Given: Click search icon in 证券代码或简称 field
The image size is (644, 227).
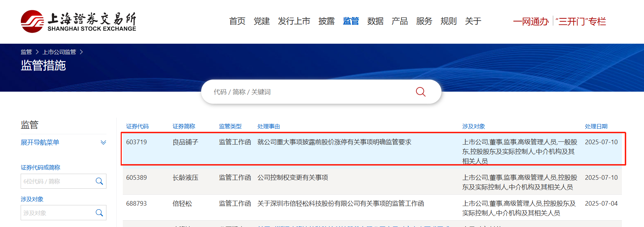Looking at the screenshot, I should [99, 181].
